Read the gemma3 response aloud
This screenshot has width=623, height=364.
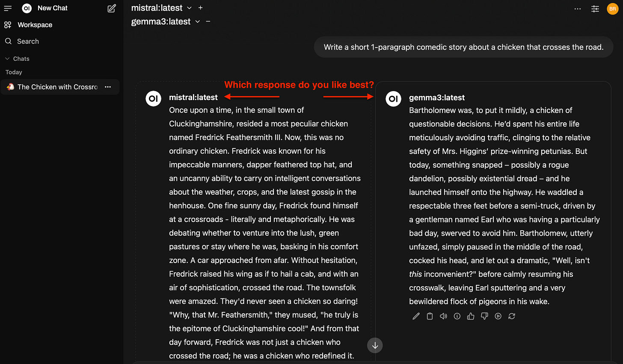click(x=443, y=316)
